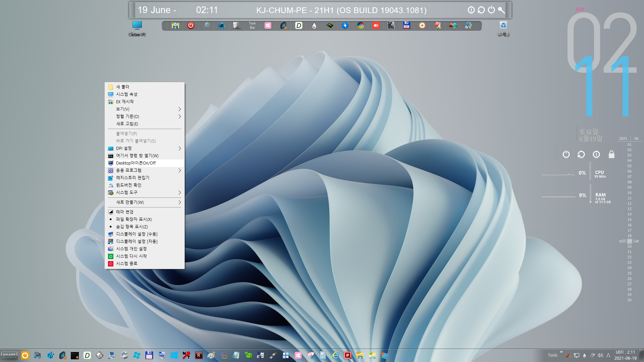
Task: Select 테마 변경 in the context menu
Action: [145, 212]
